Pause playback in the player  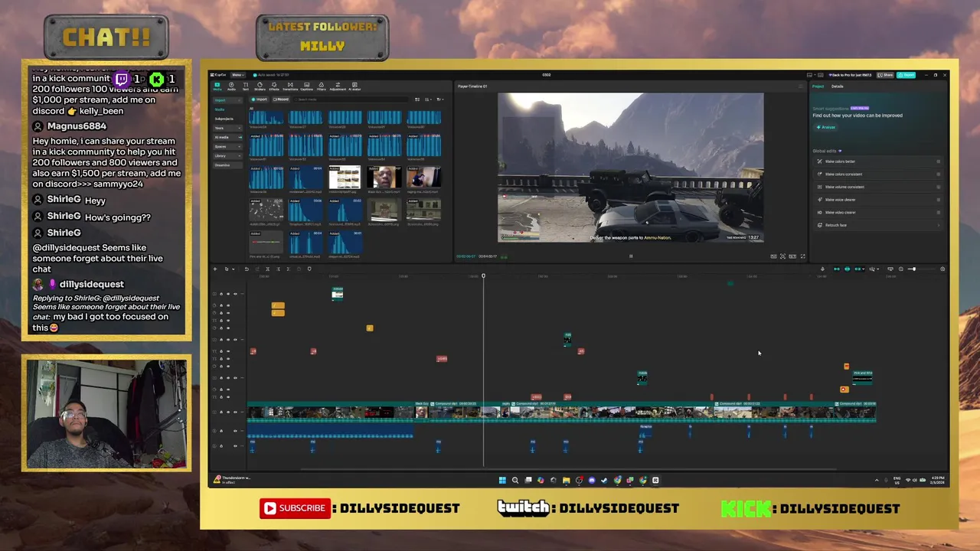631,256
